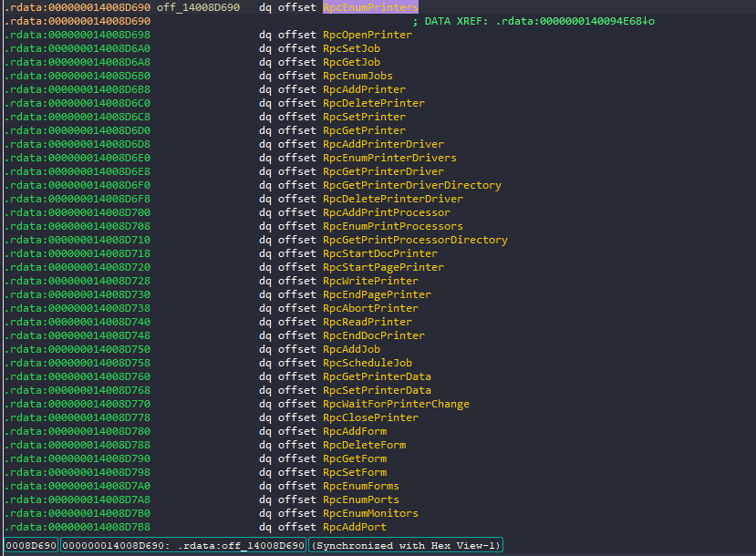Click the RpcEnumMonitors symbol
This screenshot has height=556, width=756.
pyautogui.click(x=370, y=513)
